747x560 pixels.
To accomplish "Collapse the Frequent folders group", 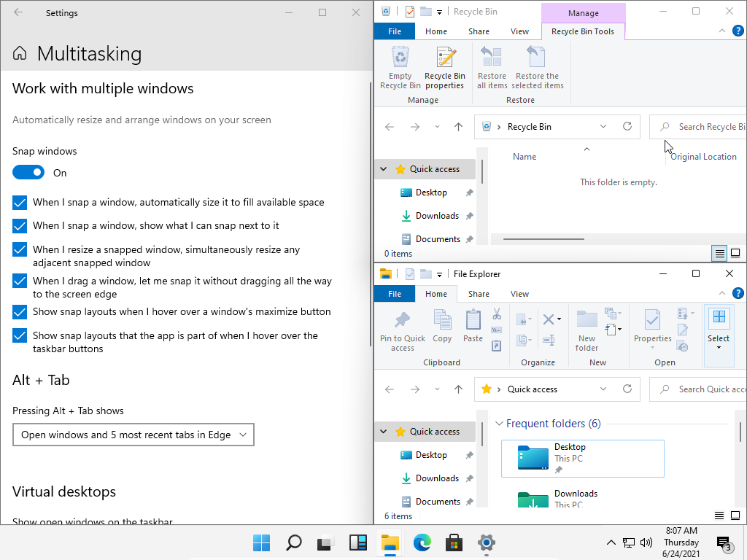I will click(499, 424).
